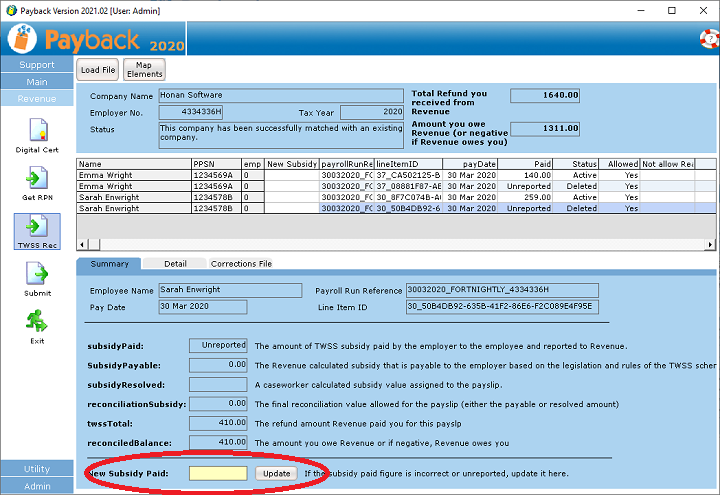Click the Submit icon in sidebar

coord(37,274)
